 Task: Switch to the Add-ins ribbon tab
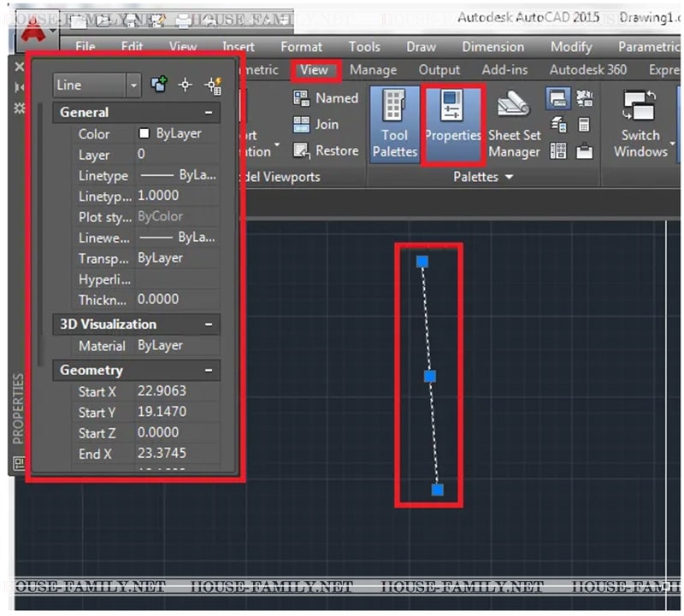pos(504,70)
